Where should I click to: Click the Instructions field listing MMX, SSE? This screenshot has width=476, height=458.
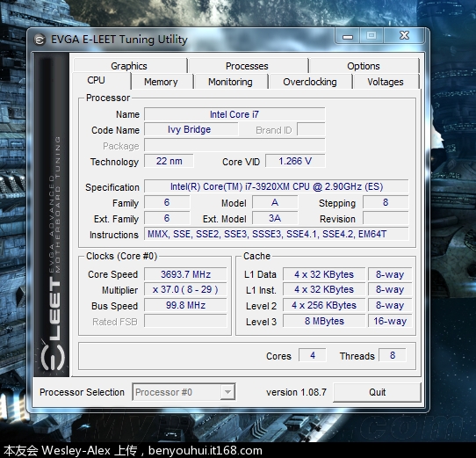(x=277, y=234)
